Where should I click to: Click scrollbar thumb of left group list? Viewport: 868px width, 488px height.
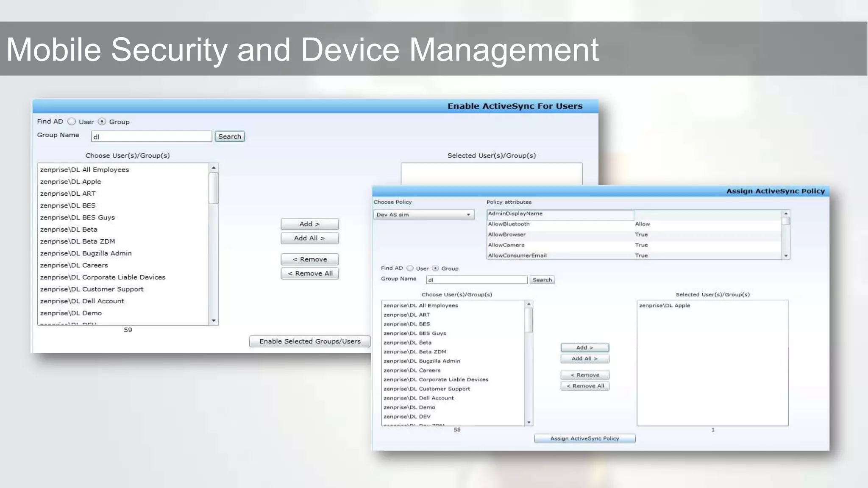[214, 188]
